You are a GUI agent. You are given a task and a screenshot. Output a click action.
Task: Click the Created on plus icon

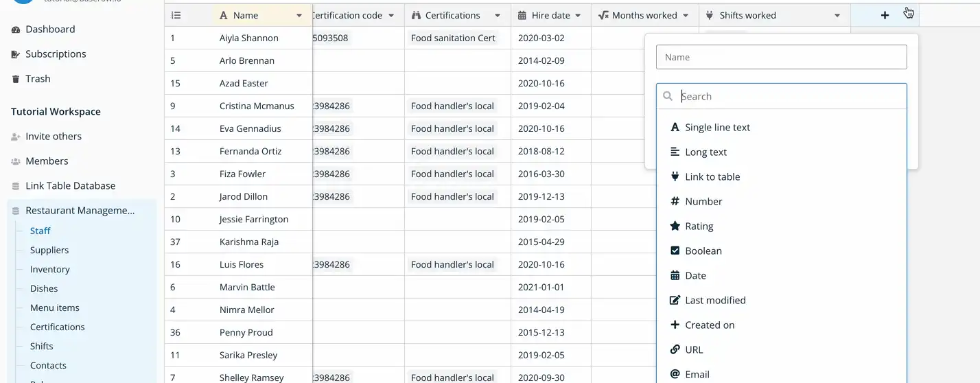(675, 325)
